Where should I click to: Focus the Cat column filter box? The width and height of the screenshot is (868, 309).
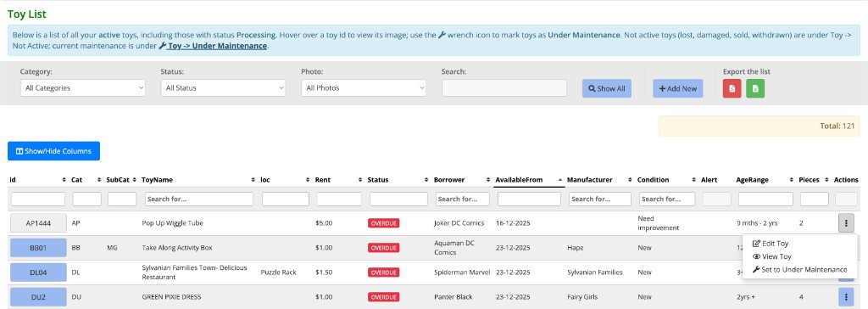[87, 199]
